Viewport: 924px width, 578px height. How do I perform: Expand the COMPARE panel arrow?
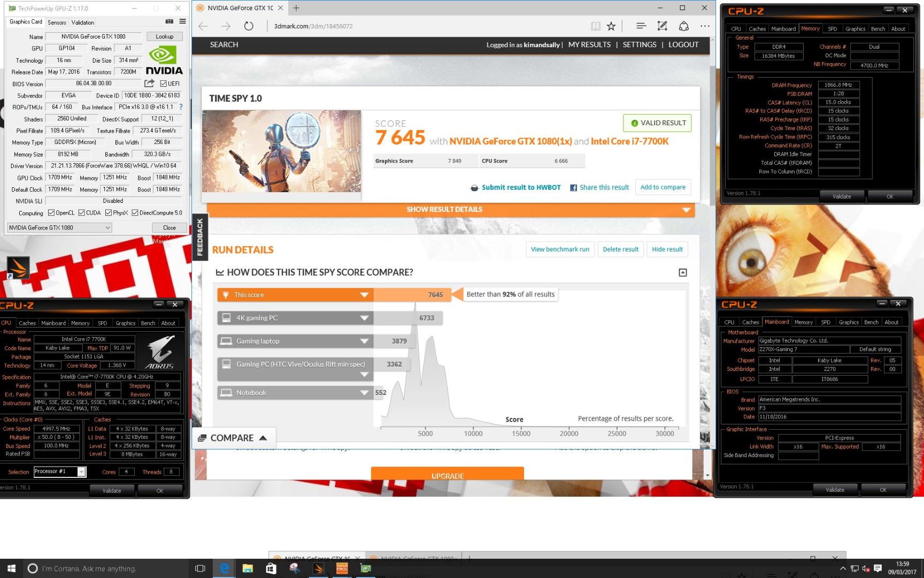[x=263, y=438]
